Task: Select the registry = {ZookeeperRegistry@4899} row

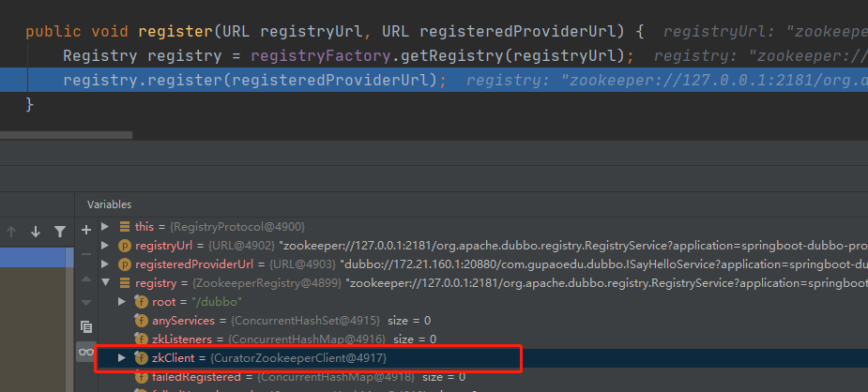Action: [x=482, y=283]
